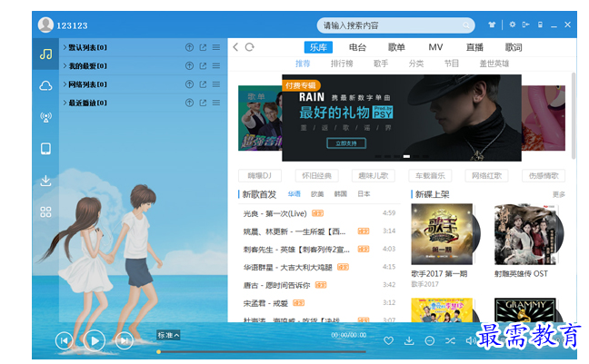Click the upload icon on 最近播放 row
Viewport: 589px width, 364px height.
point(189,103)
